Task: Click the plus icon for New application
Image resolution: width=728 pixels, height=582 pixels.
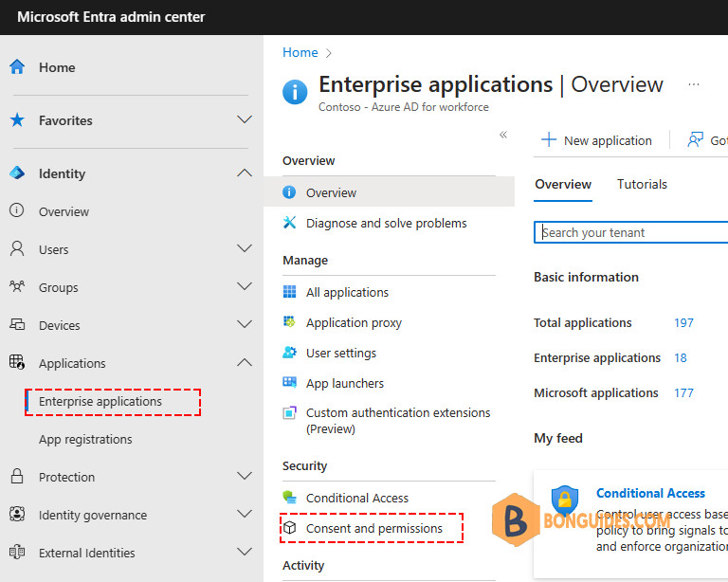Action: click(549, 139)
